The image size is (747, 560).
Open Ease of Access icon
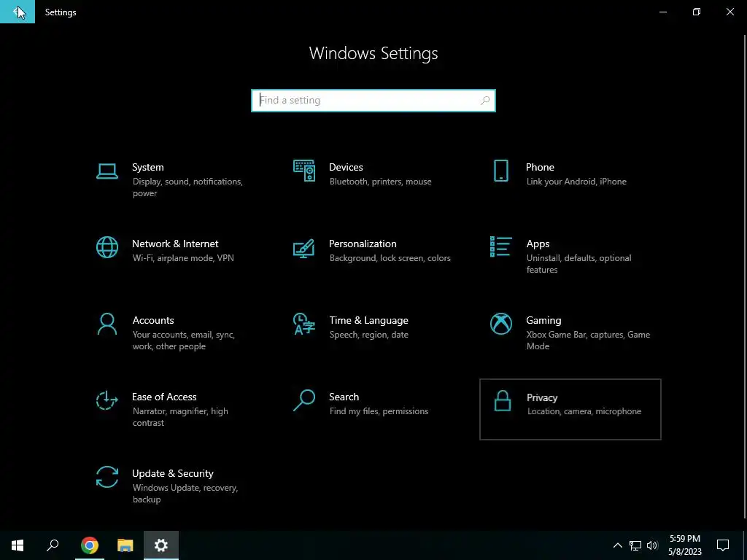tap(107, 400)
